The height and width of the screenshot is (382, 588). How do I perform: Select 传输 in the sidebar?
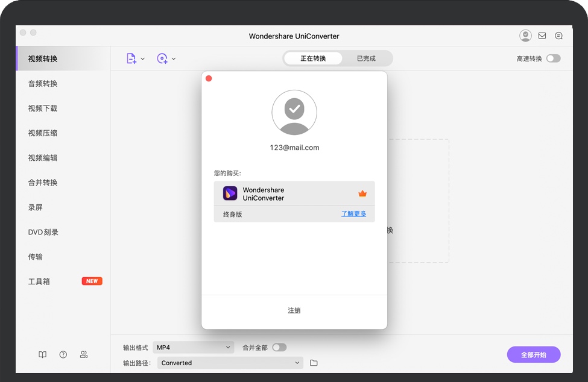[63, 257]
